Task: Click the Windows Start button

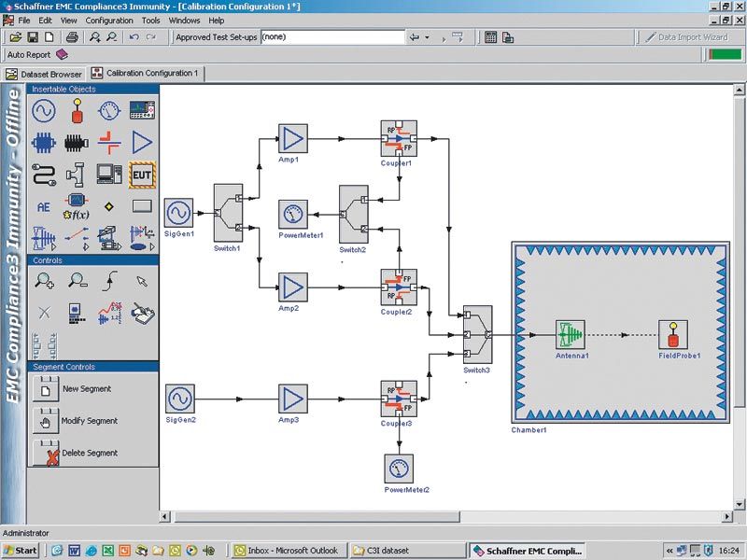Action: [21, 551]
